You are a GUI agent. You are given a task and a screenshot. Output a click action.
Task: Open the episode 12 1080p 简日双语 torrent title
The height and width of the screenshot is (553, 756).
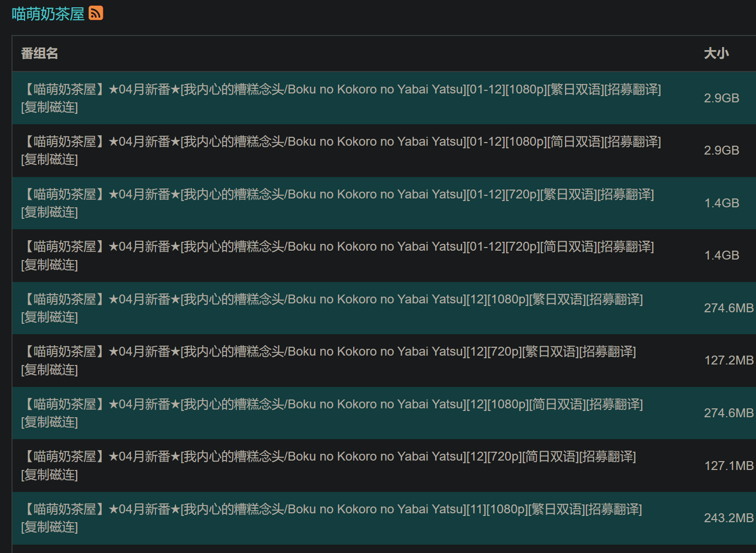tap(333, 404)
